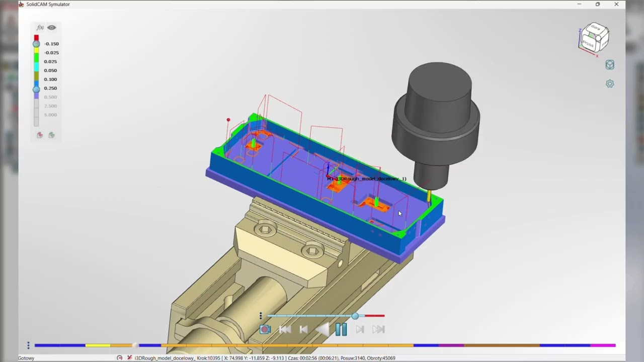
Task: Click the 0.100 legend value
Action: click(50, 79)
